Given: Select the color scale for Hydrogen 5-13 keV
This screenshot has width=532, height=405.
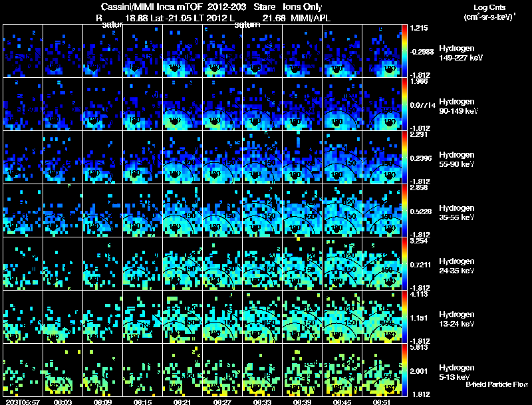Looking at the screenshot, I should click(x=404, y=370).
